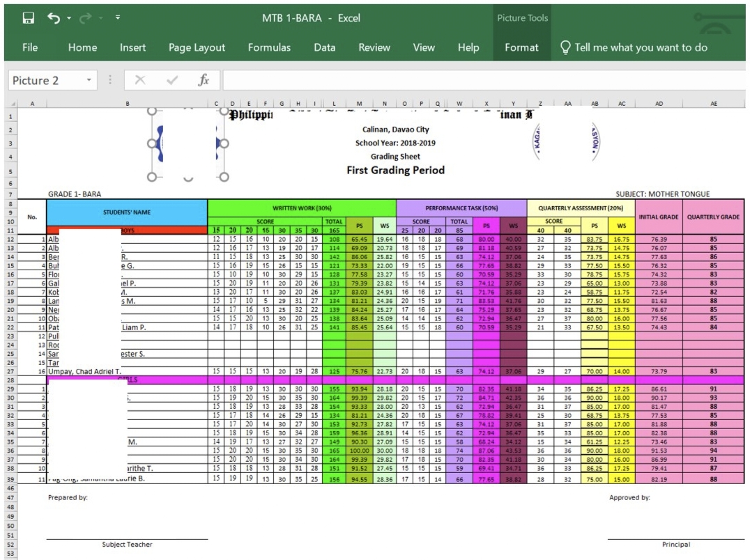Click the partial seal image near column Z
This screenshot has height=560, width=750.
pyautogui.click(x=537, y=141)
